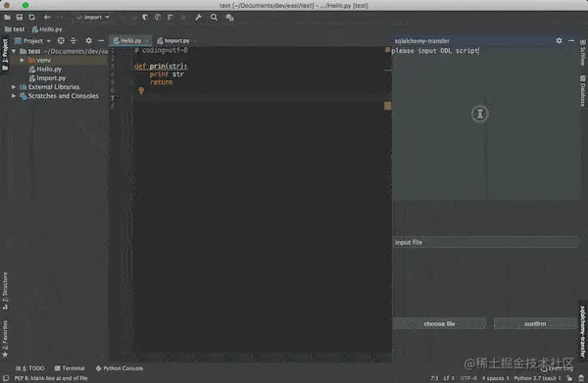
Task: Search everywhere with the magnifier icon
Action: coord(214,18)
